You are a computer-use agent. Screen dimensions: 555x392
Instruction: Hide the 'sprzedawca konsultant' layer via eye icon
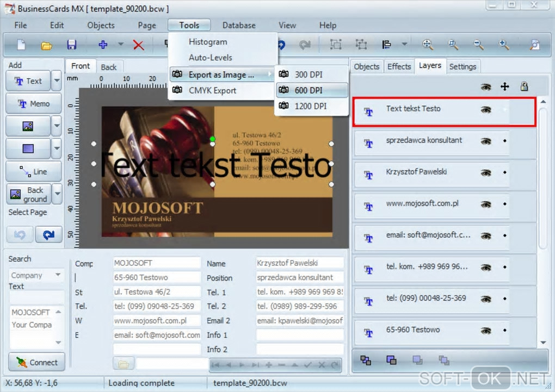486,141
